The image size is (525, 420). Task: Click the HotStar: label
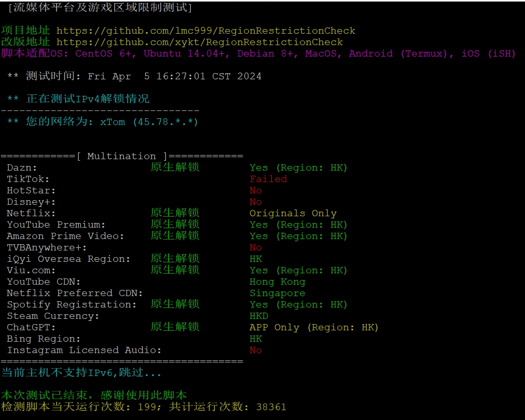31,190
